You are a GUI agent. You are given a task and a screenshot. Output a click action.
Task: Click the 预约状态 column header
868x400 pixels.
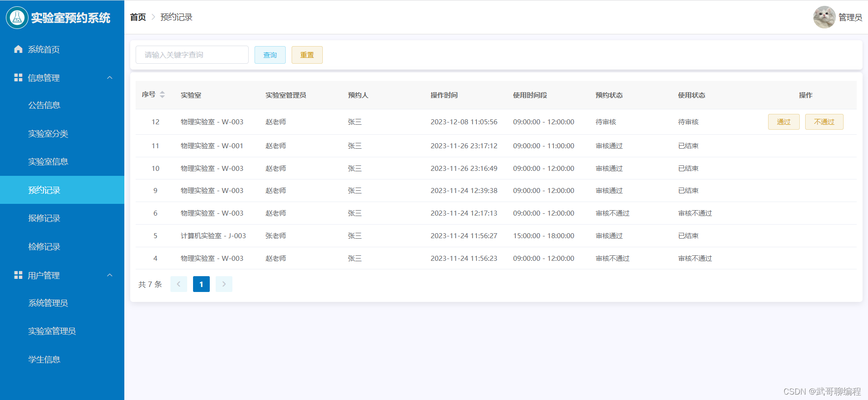point(609,95)
